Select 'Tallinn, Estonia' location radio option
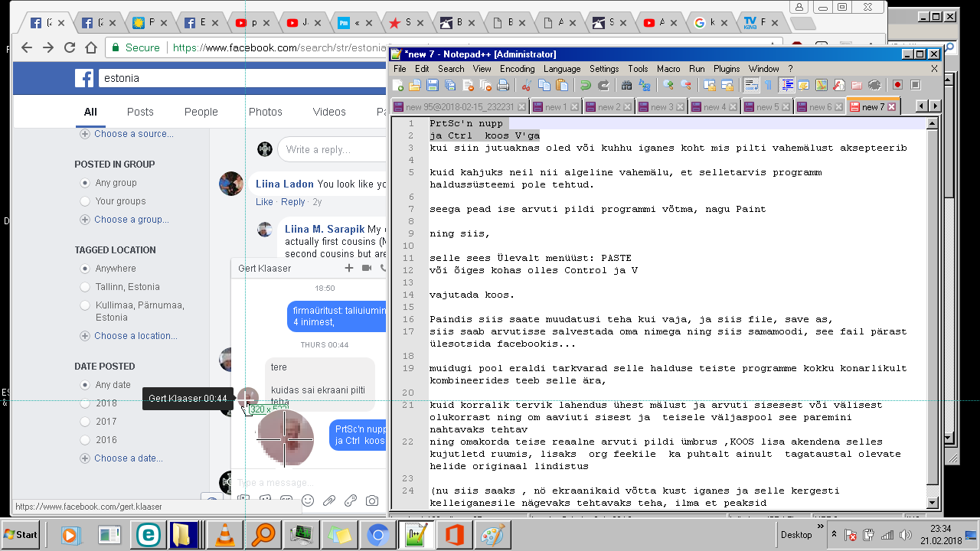The width and height of the screenshot is (980, 551). (85, 287)
